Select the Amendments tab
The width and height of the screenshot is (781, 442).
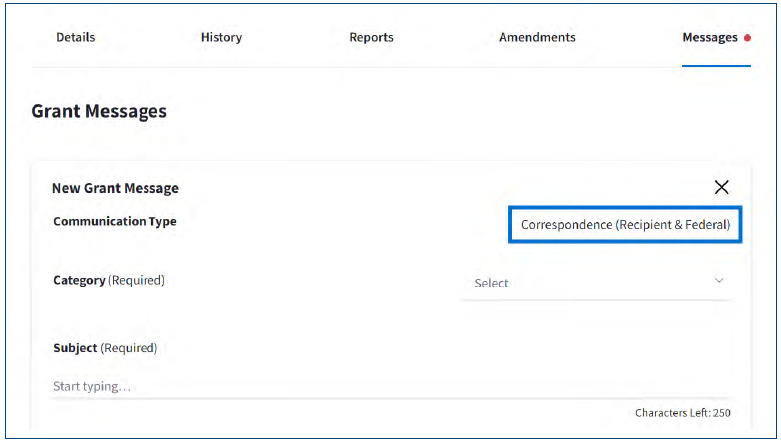coord(537,38)
